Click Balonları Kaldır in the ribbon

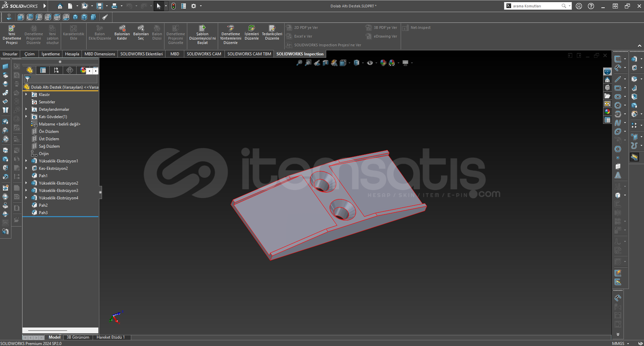(x=122, y=33)
